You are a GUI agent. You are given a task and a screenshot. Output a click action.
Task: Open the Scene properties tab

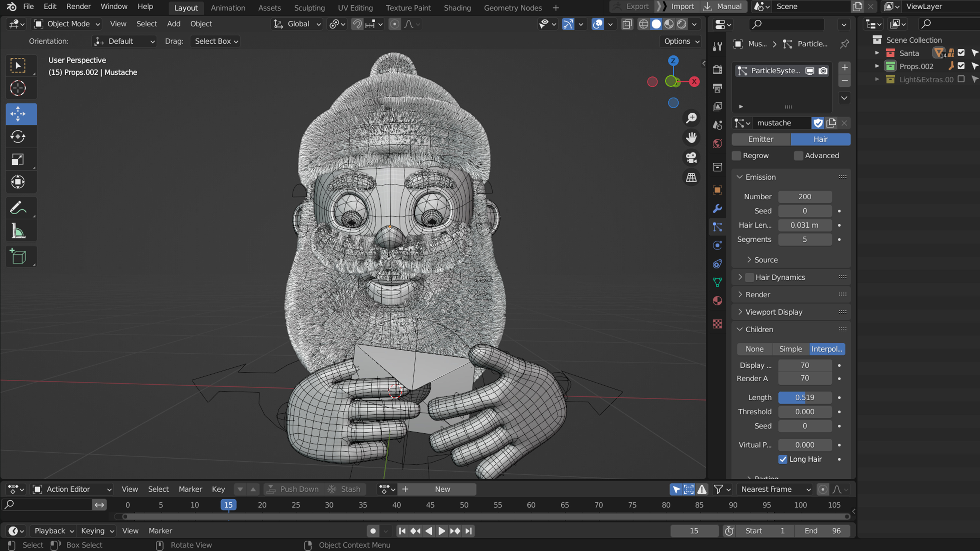coord(717,125)
